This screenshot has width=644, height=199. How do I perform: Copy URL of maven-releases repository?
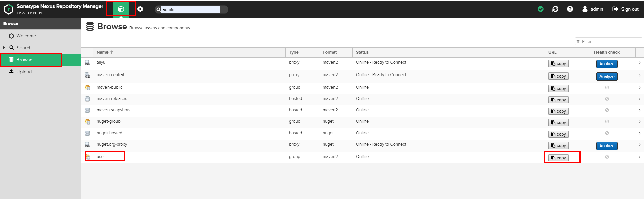558,100
